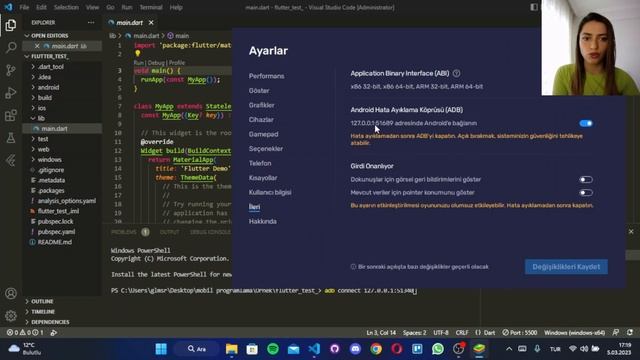The width and height of the screenshot is (640, 360).
Task: Click notifications bell in status bar
Action: [x=630, y=333]
